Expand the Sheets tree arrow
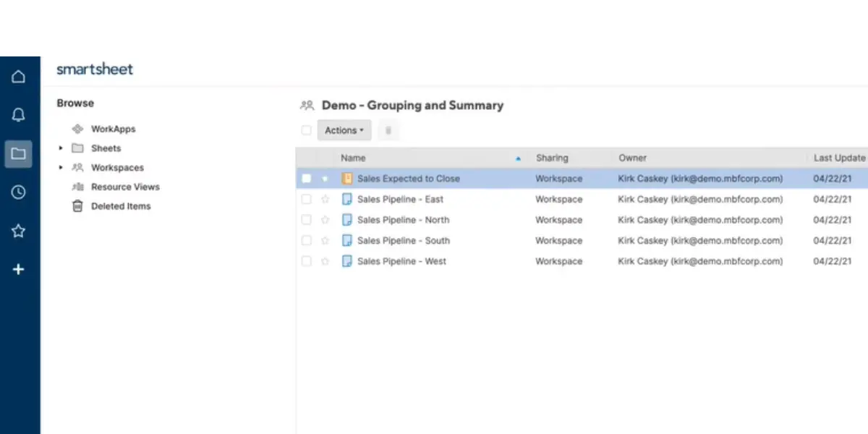 (61, 148)
